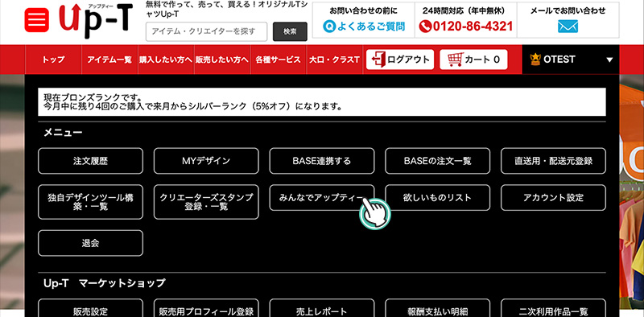Open 購入したい方へ navigation item
This screenshot has width=644, height=317.
166,60
